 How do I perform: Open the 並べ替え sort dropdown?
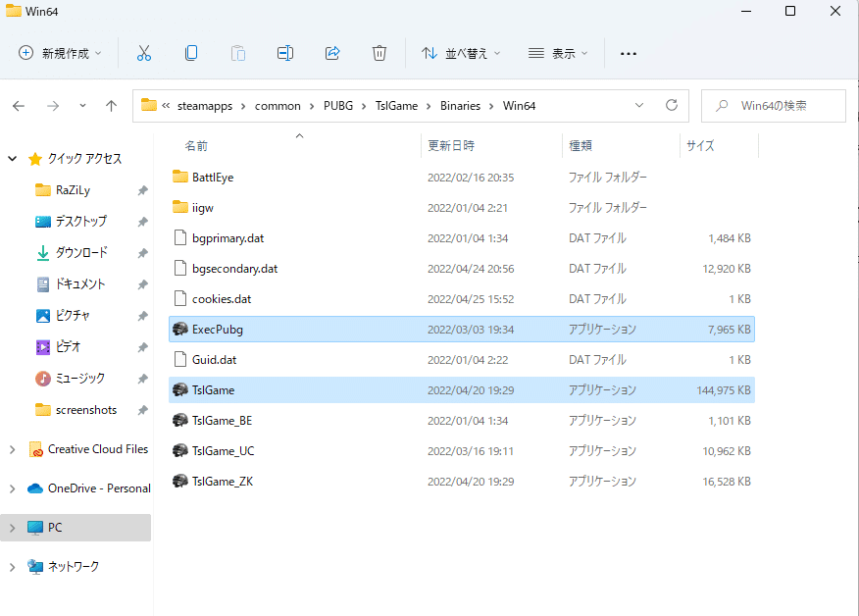point(461,53)
